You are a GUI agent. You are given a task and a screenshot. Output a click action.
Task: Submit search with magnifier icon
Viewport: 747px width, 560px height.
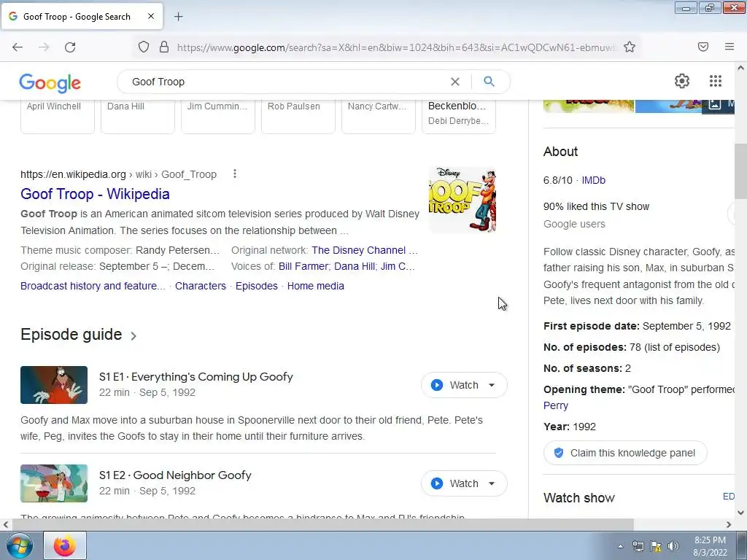coord(489,82)
